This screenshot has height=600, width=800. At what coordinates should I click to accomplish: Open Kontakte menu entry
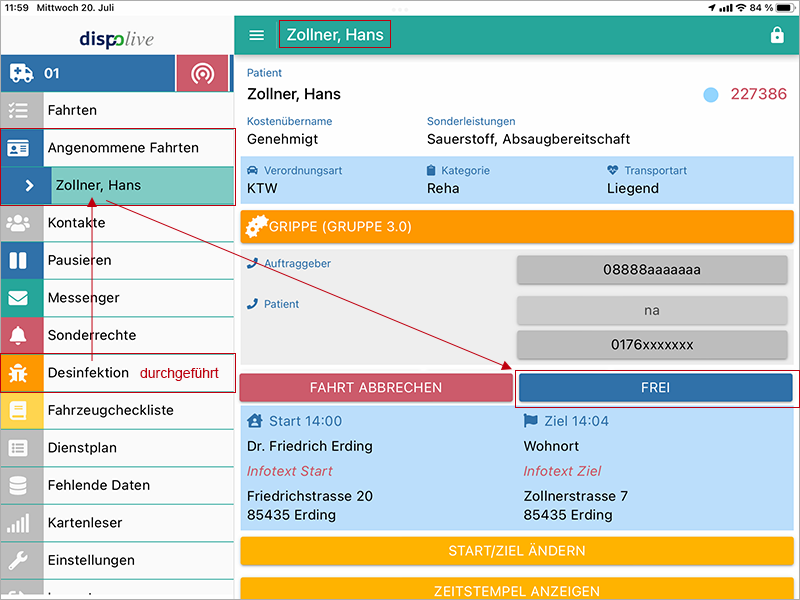[117, 223]
